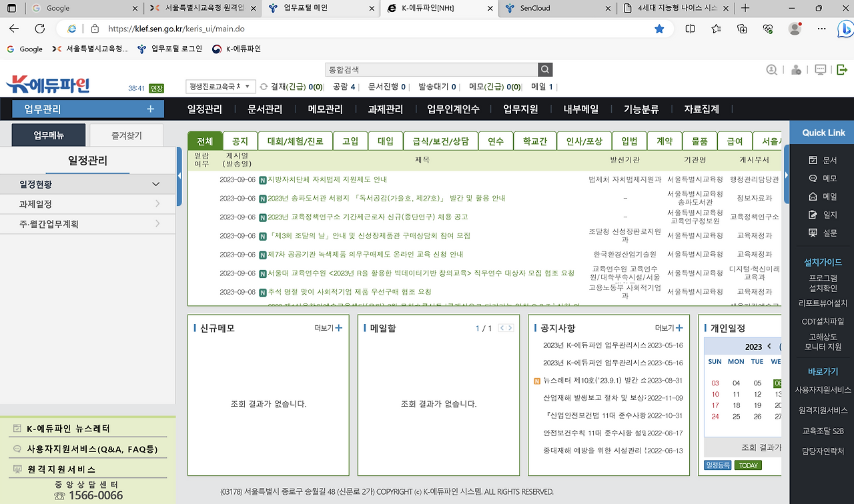Click the 통합검색 search input field
The width and height of the screenshot is (854, 504).
[432, 69]
